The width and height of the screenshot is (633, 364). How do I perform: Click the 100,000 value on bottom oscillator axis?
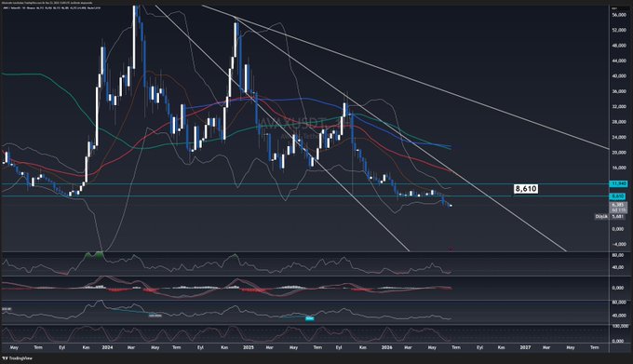(x=620, y=326)
